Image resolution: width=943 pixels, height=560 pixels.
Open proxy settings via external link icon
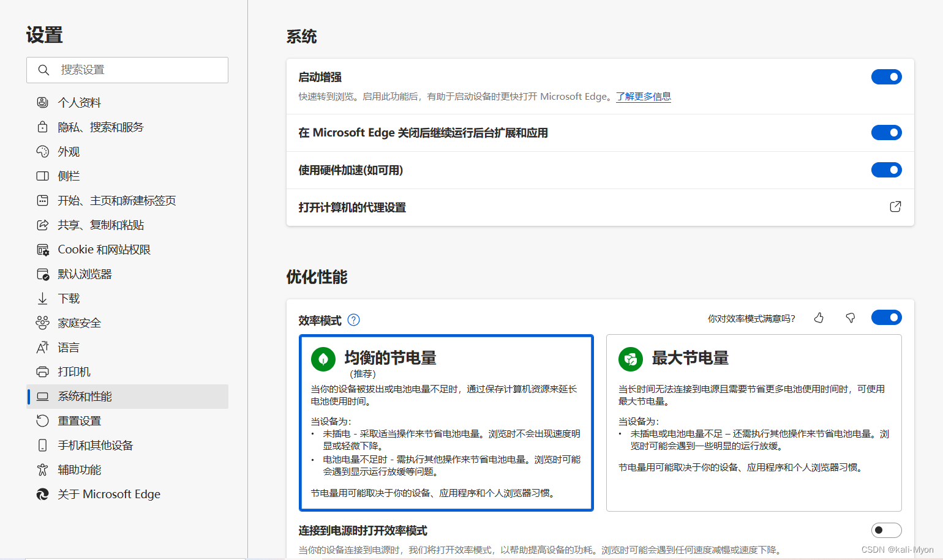coord(895,207)
